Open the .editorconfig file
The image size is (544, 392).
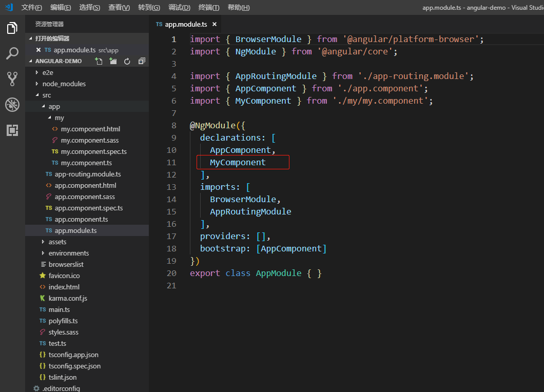[x=87, y=388]
